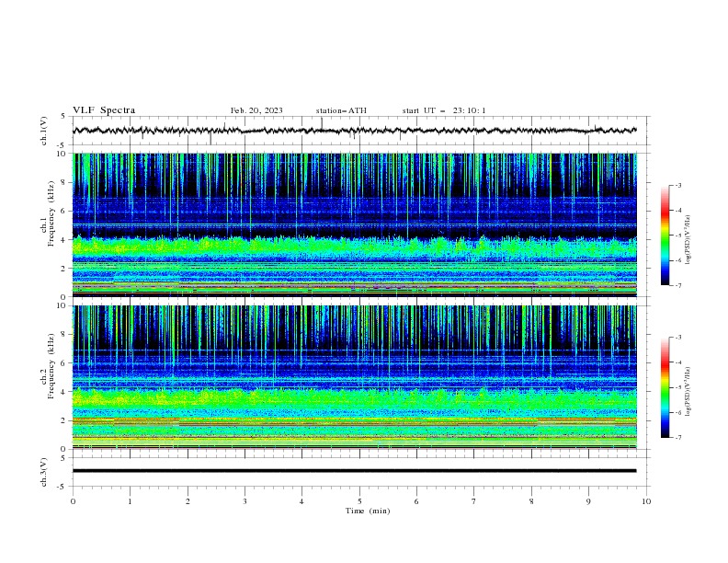Click time axis tick label '10'
Viewport: 728px width, 563px height.
click(646, 501)
